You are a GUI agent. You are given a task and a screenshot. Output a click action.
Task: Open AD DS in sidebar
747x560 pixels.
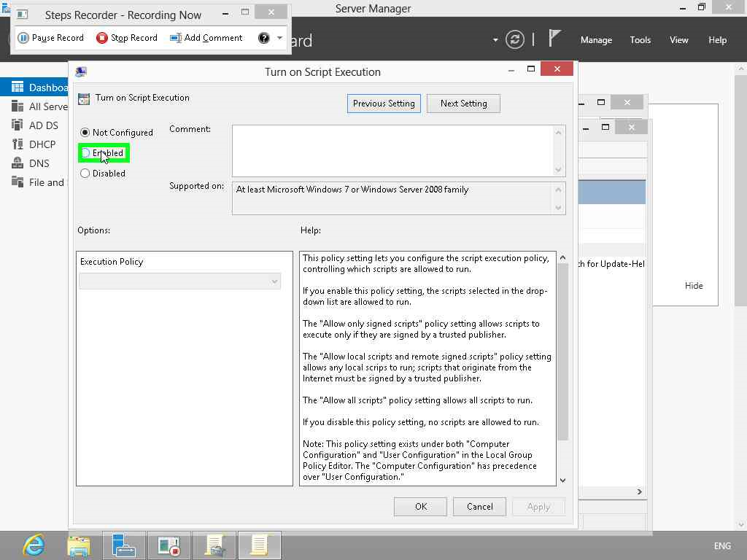tap(34, 125)
